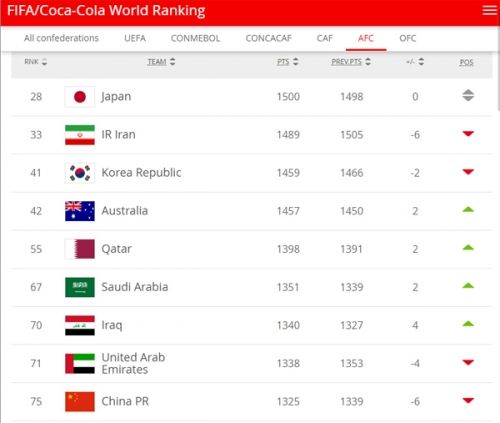This screenshot has width=500, height=423.
Task: Open the hamburger menu icon
Action: (489, 10)
